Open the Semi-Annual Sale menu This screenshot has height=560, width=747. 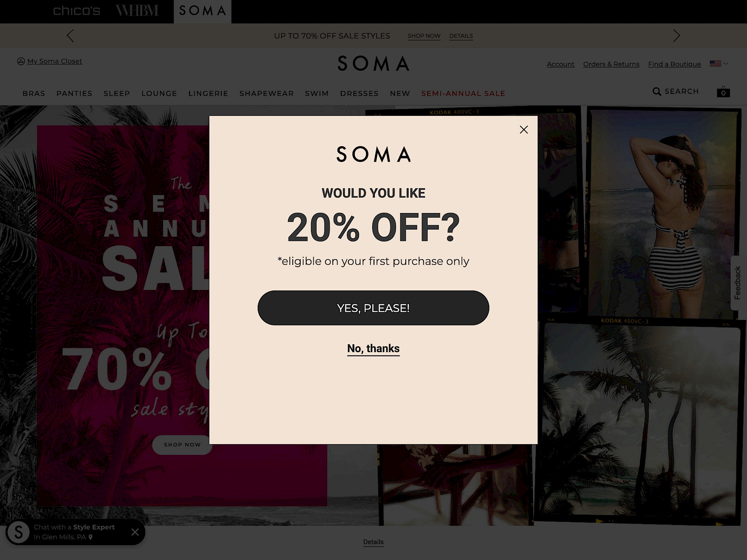point(463,93)
